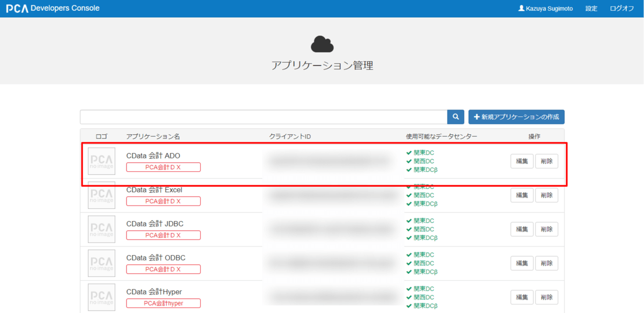The width and height of the screenshot is (644, 313).
Task: Open the Kazuya Sugimoto user menu
Action: click(547, 9)
